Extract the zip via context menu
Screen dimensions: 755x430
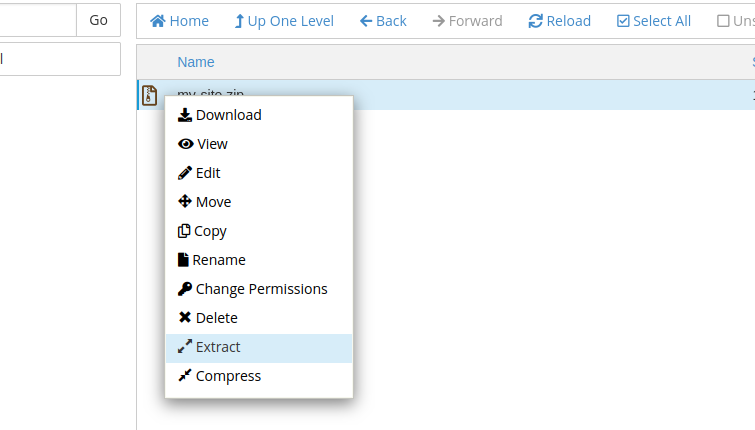(210, 347)
